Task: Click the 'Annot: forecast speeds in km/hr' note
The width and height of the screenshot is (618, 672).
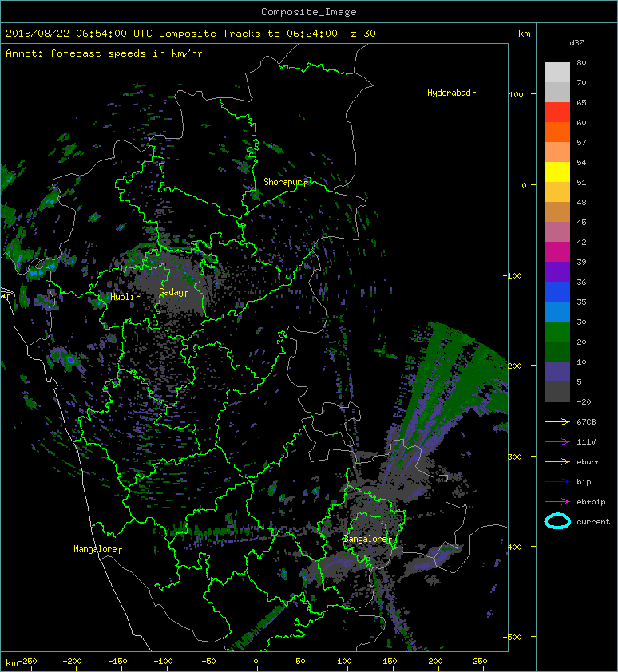Action: point(105,53)
